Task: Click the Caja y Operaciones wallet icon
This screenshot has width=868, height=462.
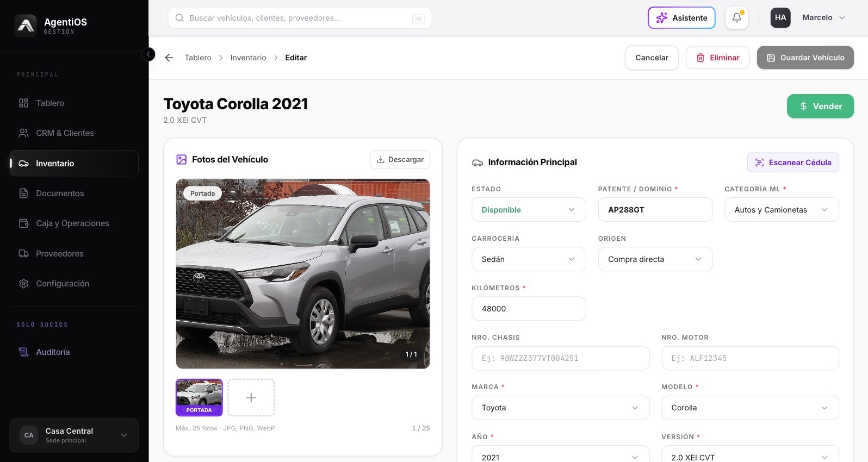Action: coord(23,223)
